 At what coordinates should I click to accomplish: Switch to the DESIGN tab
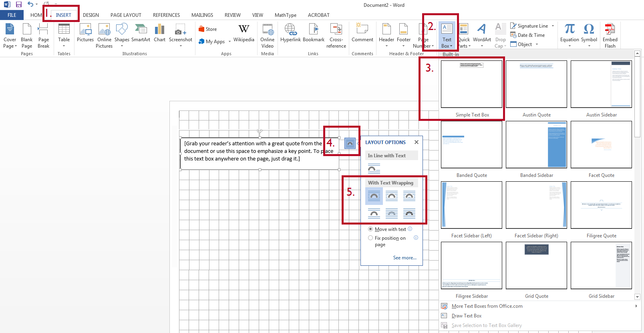tap(91, 15)
